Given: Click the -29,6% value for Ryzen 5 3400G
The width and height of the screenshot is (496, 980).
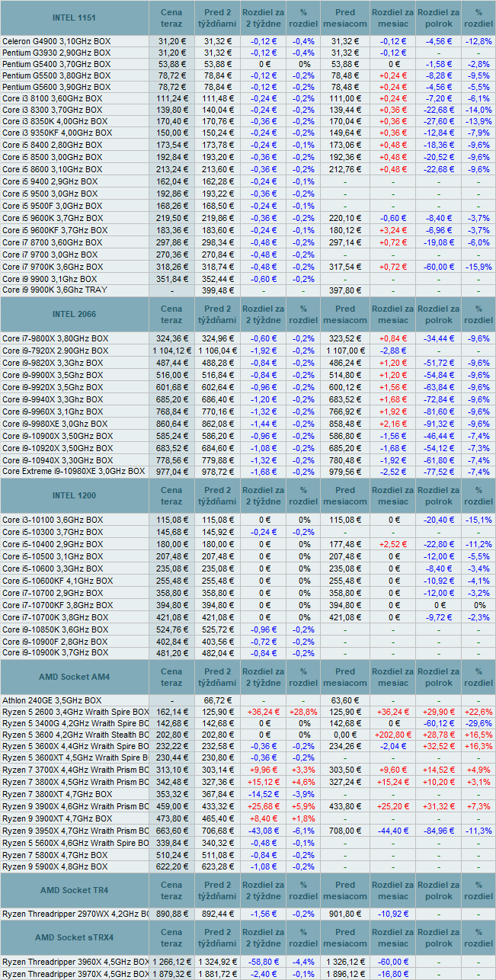Looking at the screenshot, I should [478, 724].
